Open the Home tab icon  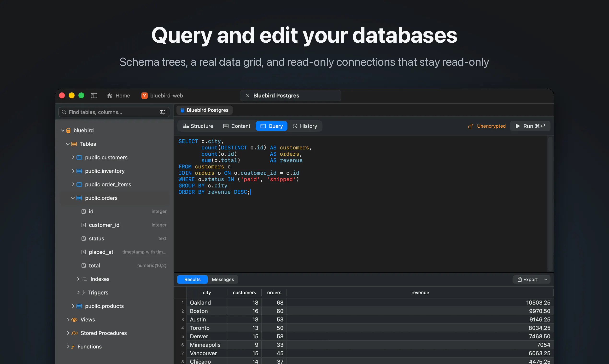point(110,96)
